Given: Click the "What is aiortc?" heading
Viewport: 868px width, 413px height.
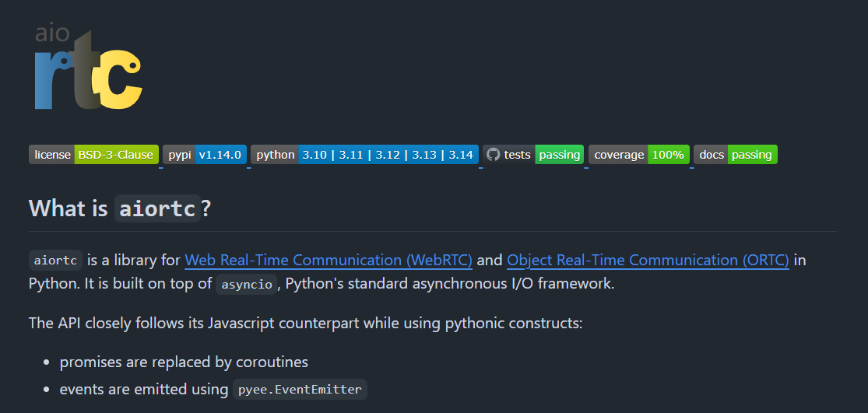Looking at the screenshot, I should coord(120,208).
